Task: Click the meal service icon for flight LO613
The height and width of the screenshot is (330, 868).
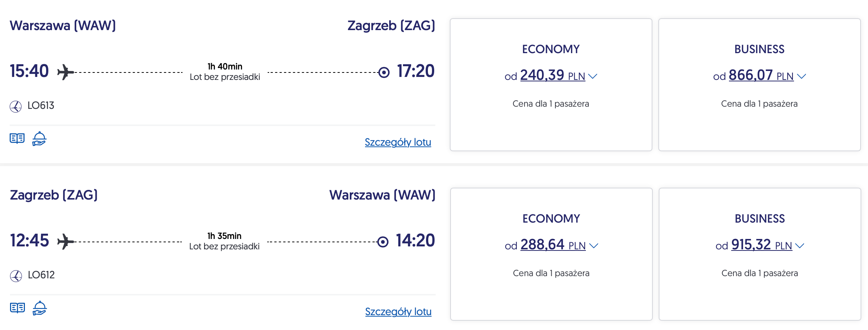Action: tap(39, 139)
